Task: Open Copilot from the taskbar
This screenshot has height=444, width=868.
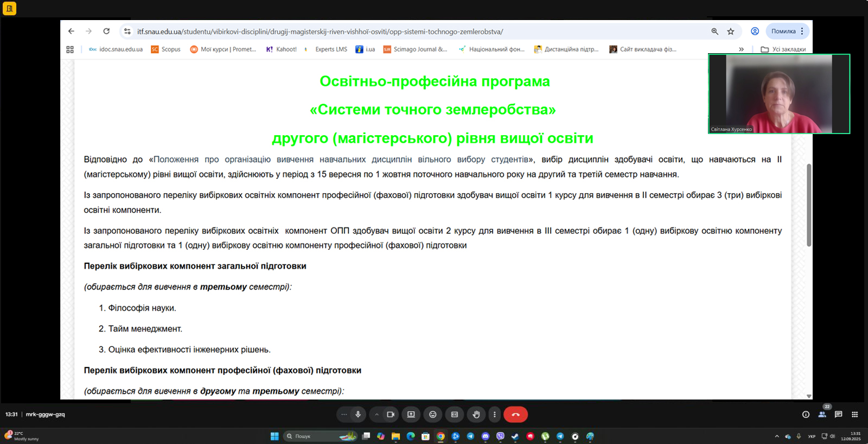Action: 381,436
